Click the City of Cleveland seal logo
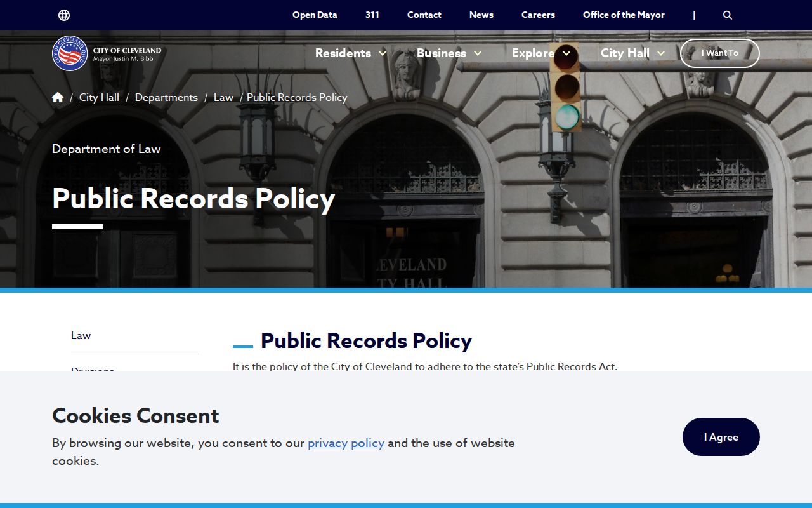The height and width of the screenshot is (508, 812). (x=70, y=53)
